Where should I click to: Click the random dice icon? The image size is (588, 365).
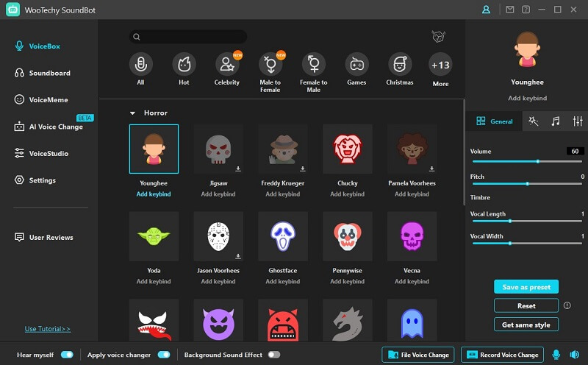click(x=438, y=36)
